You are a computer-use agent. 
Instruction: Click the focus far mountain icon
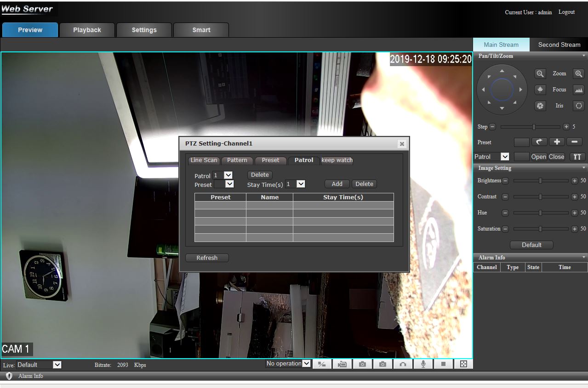click(578, 90)
